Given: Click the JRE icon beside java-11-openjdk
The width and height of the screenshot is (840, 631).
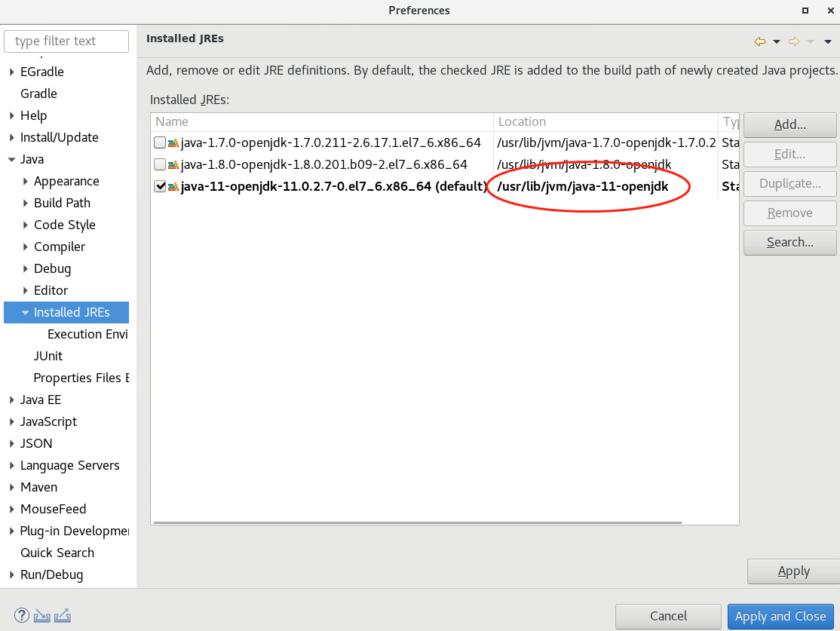Looking at the screenshot, I should [172, 186].
